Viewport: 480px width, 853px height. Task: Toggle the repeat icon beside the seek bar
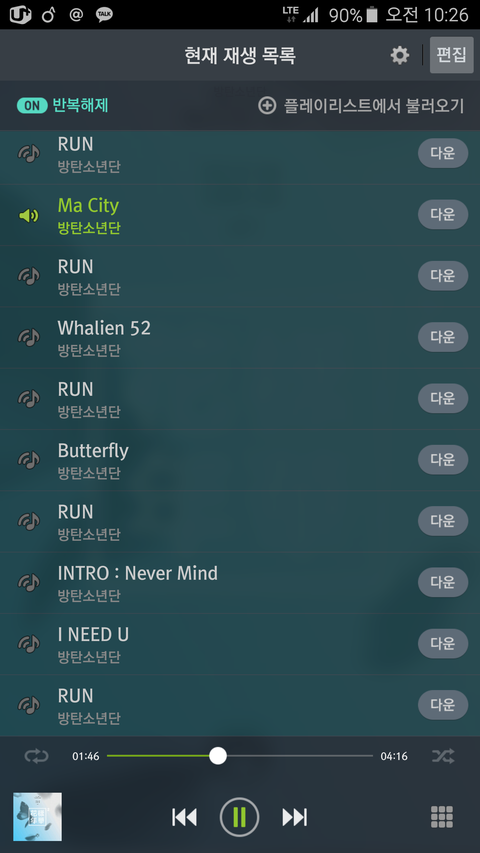36,756
